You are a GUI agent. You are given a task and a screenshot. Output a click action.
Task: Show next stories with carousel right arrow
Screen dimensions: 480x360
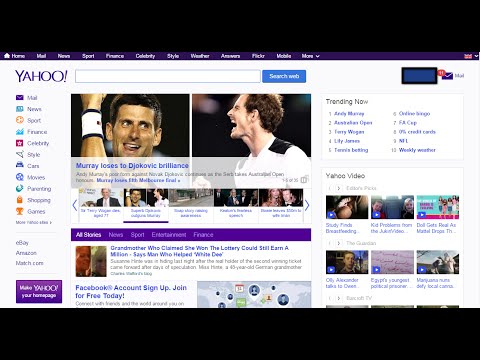[x=307, y=205]
